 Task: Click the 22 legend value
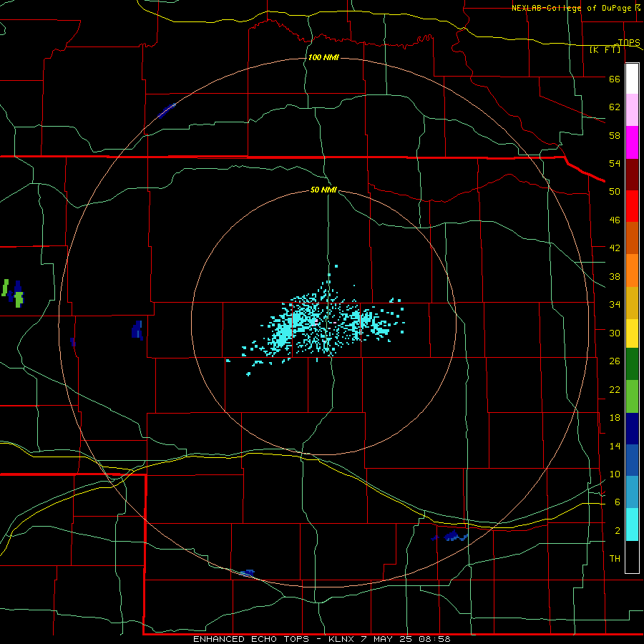click(615, 389)
